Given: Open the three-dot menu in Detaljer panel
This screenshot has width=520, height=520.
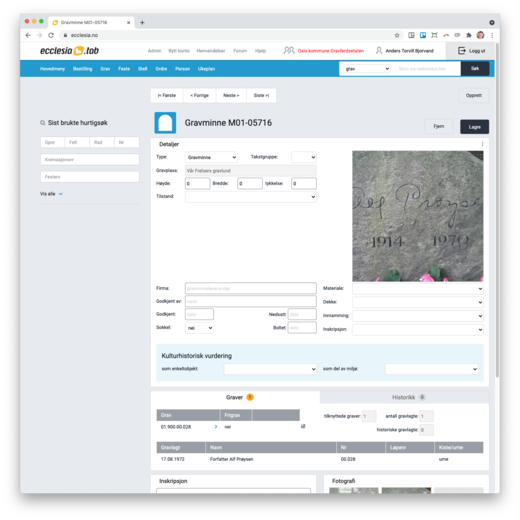Looking at the screenshot, I should click(x=482, y=144).
